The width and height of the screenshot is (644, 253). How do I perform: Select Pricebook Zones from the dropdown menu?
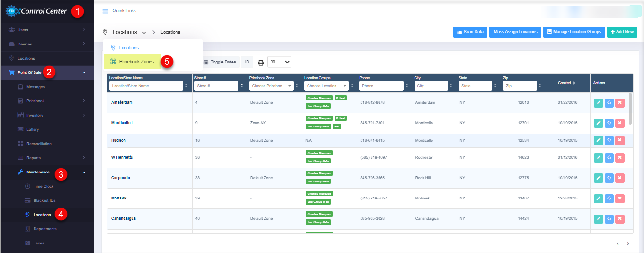tap(136, 61)
